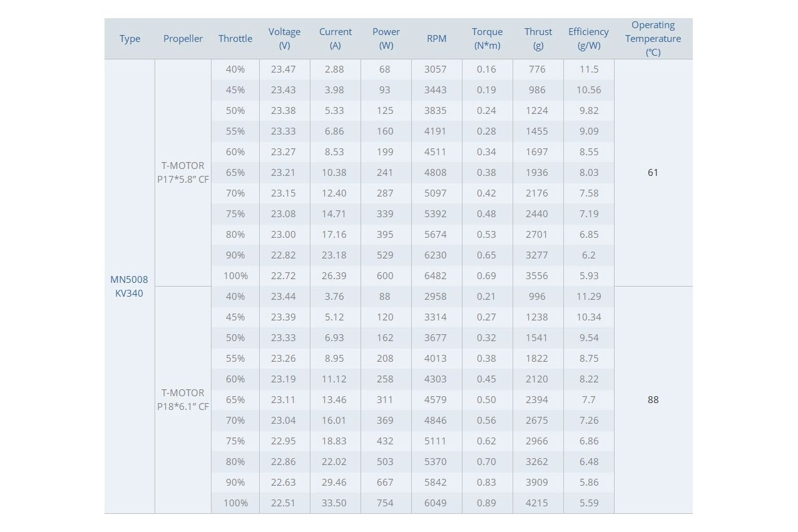Click the efficiency value 11.29
The height and width of the screenshot is (532, 798).
click(589, 297)
